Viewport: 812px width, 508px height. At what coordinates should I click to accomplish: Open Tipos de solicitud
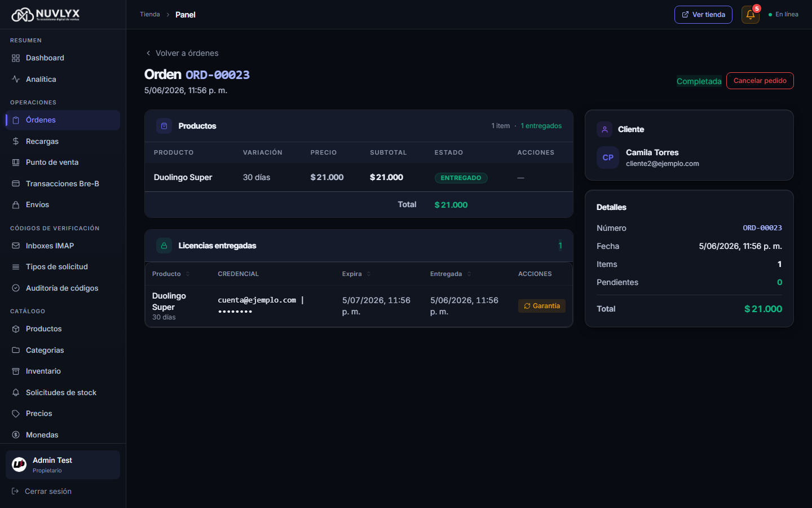pos(63,267)
